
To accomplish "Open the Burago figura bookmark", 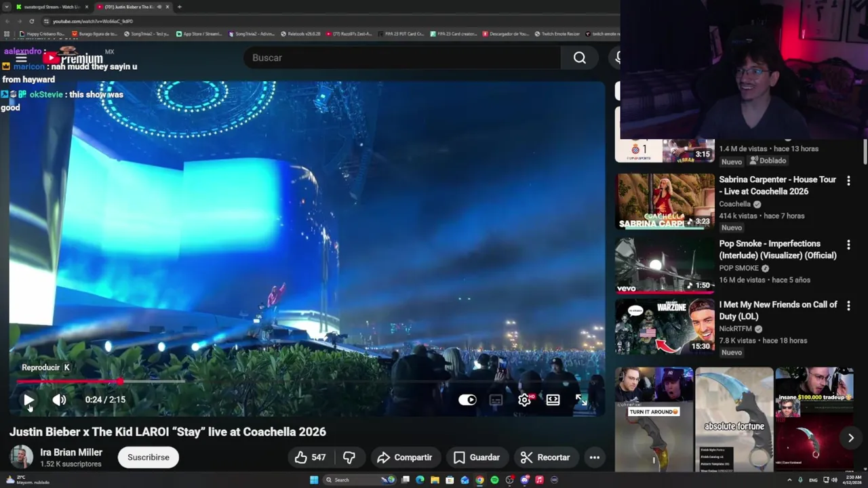I will pyautogui.click(x=94, y=33).
